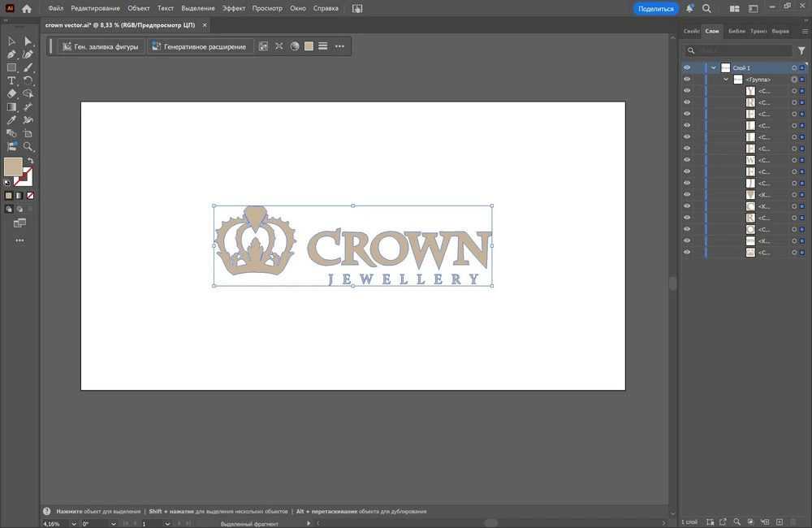Collapse the Группа group chevron
This screenshot has height=528, width=812.
[x=726, y=80]
